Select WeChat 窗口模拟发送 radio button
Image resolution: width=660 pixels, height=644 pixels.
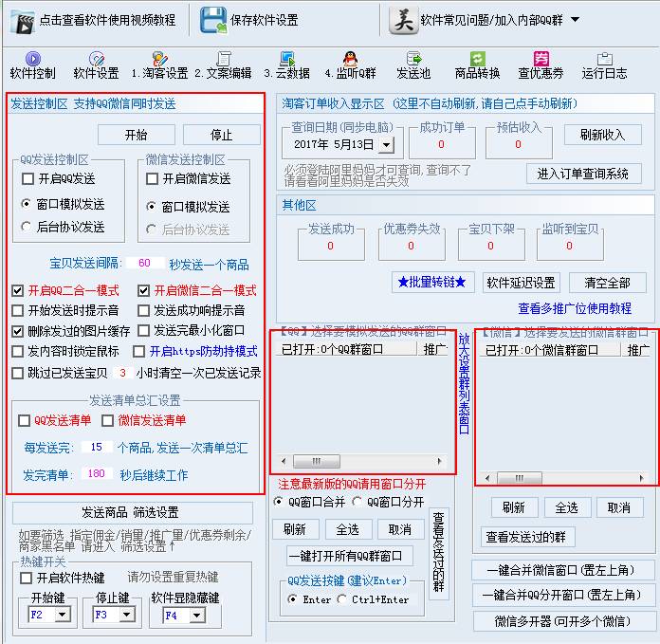point(151,207)
